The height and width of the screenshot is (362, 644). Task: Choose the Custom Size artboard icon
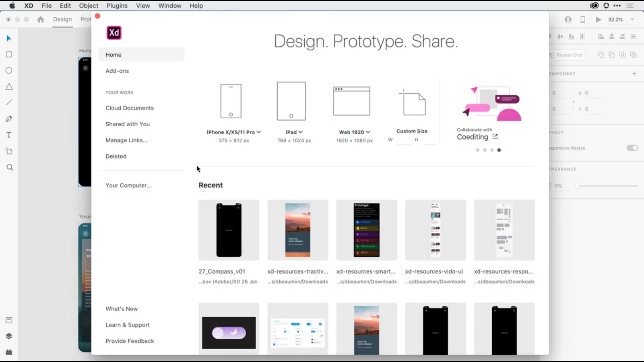(412, 102)
